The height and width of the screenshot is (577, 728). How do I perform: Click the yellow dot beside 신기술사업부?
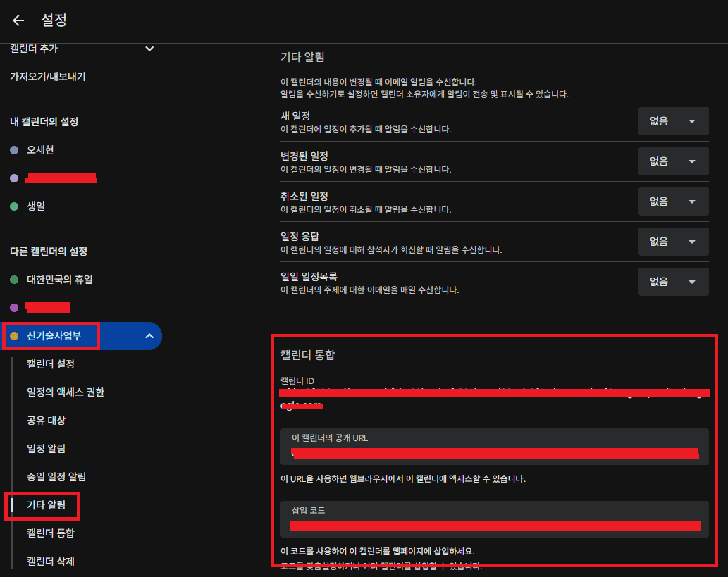coord(14,336)
